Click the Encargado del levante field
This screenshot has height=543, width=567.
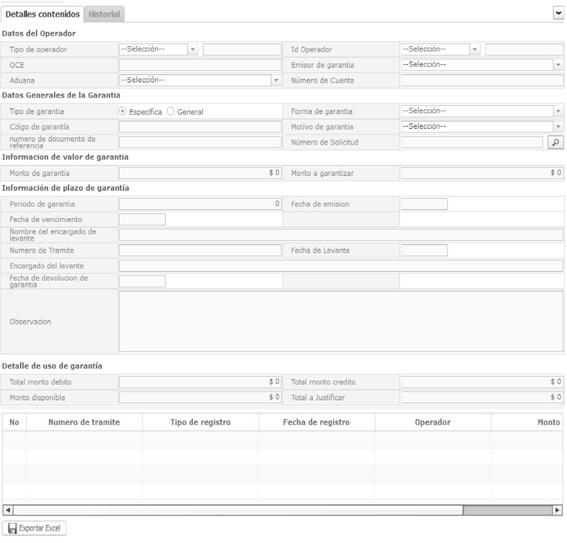[341, 266]
